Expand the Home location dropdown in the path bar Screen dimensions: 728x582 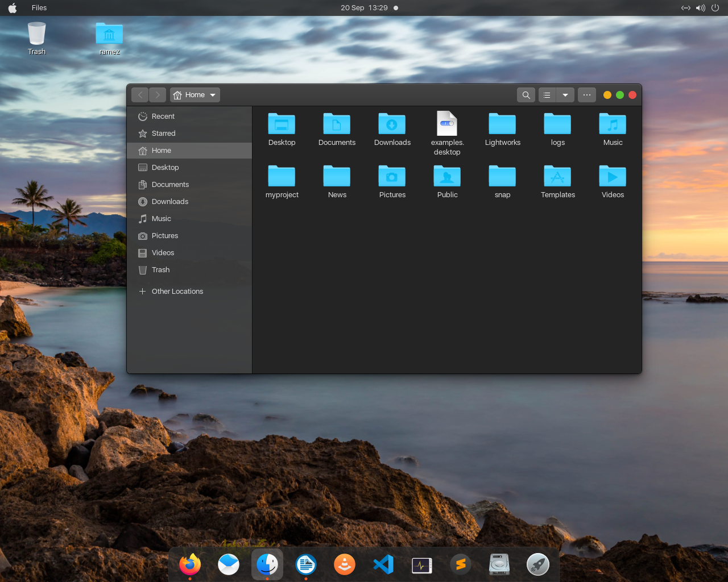click(x=213, y=95)
